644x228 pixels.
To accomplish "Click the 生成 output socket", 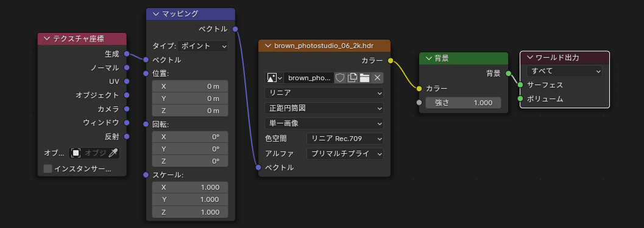I will click(x=127, y=54).
